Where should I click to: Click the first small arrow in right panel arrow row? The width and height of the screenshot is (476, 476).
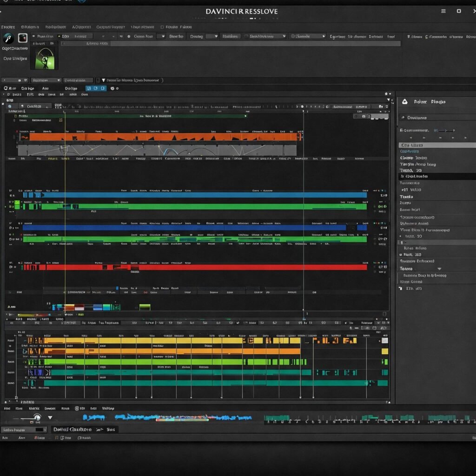411,138
